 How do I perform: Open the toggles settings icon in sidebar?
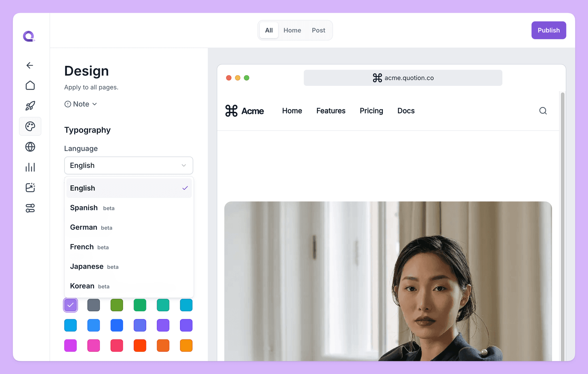coord(30,208)
